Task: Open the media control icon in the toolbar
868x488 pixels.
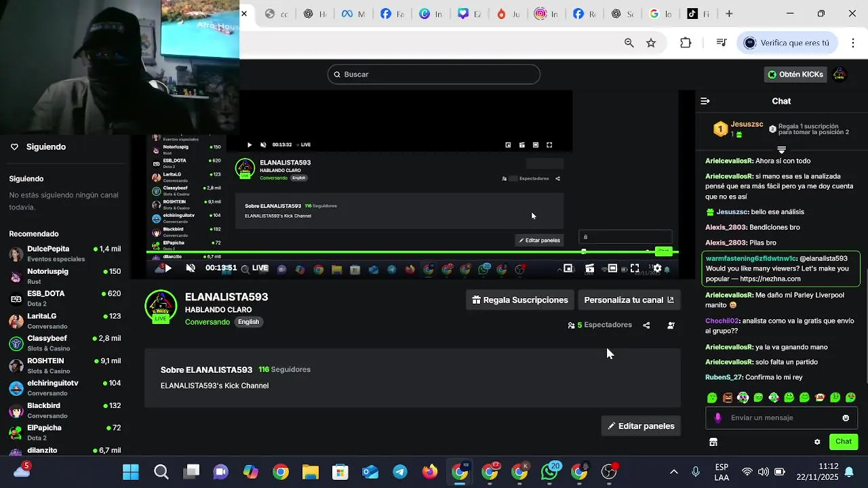Action: point(722,43)
